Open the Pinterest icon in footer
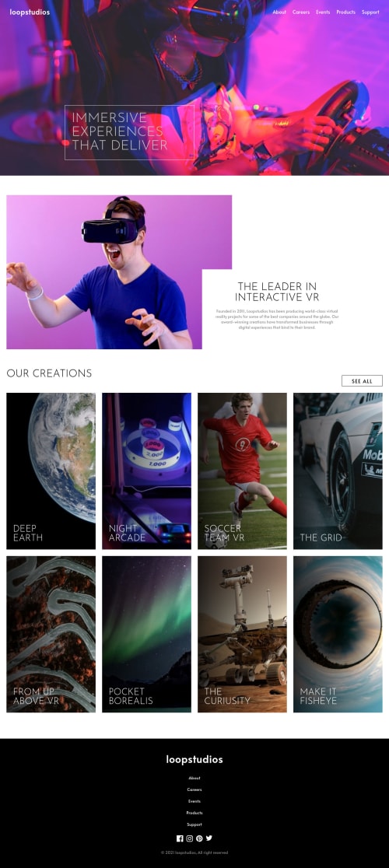 click(x=199, y=838)
